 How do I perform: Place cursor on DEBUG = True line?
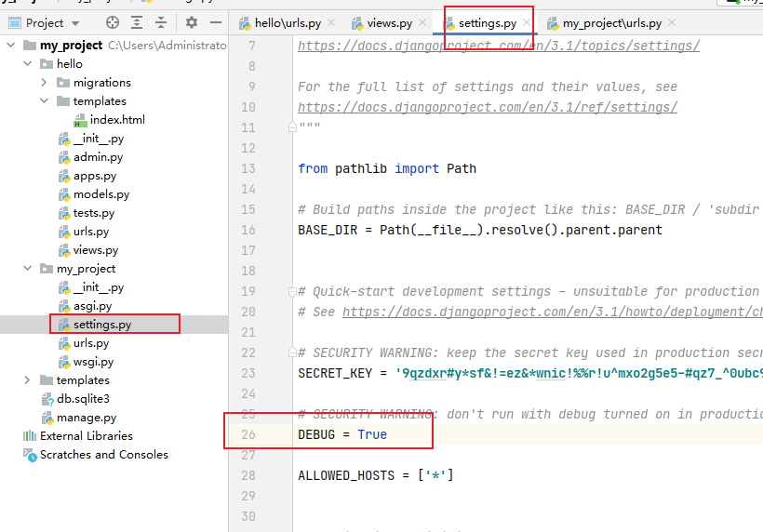click(342, 434)
